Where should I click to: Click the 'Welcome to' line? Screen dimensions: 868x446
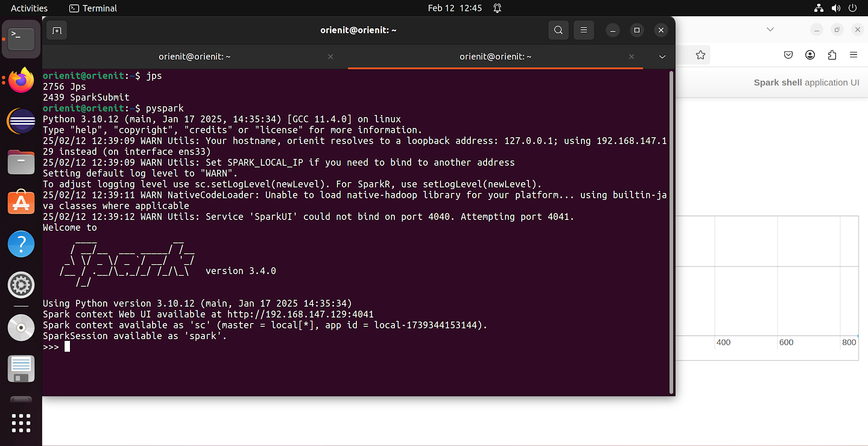pyautogui.click(x=70, y=228)
